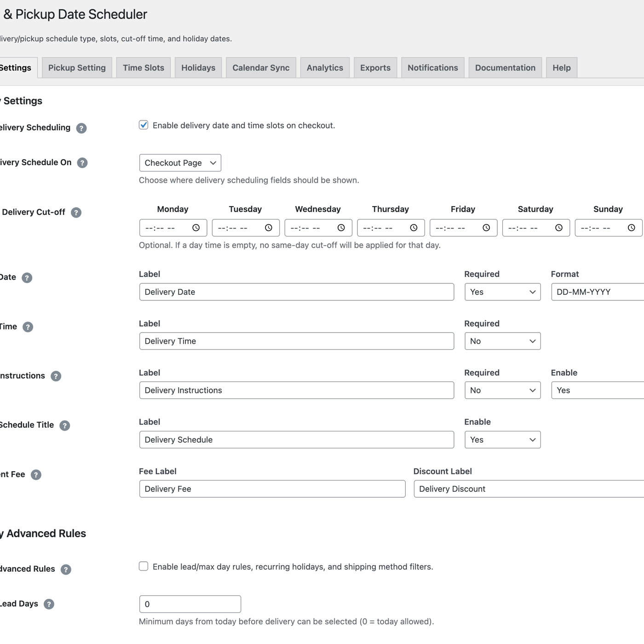This screenshot has height=644, width=644.
Task: Open Delivery Instructions Required dropdown
Action: point(503,391)
